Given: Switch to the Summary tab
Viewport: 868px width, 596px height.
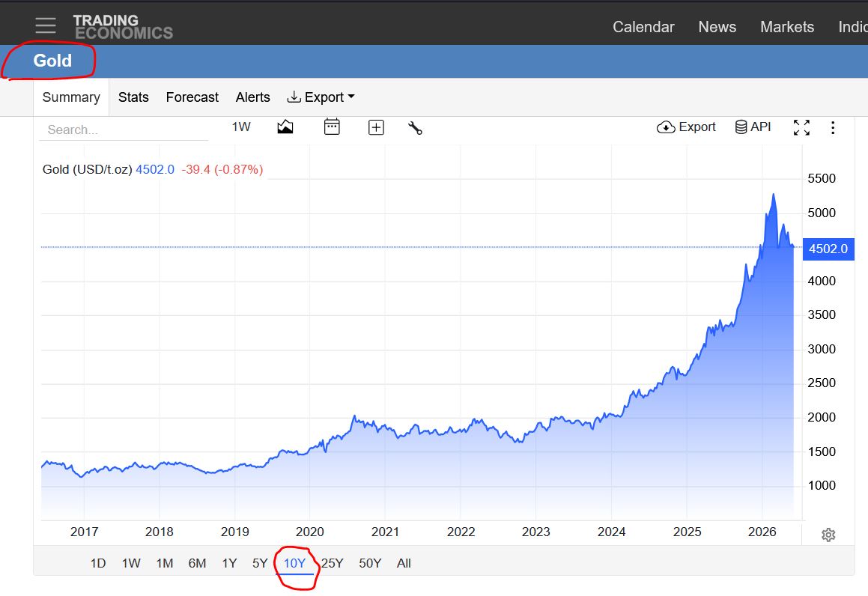Looking at the screenshot, I should pos(71,97).
